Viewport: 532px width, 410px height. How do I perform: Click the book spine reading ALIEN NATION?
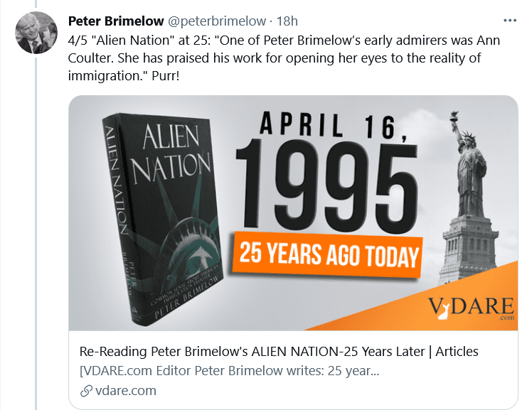(x=114, y=213)
